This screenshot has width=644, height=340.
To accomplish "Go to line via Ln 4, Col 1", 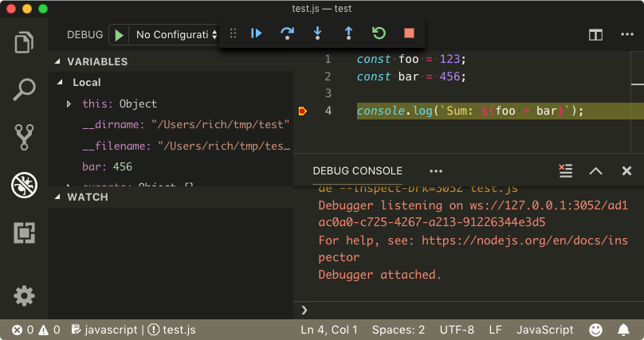I will coord(329,330).
